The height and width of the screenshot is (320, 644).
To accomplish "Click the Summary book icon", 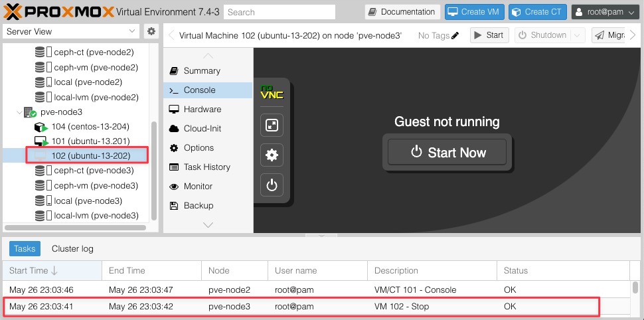I will tap(174, 70).
